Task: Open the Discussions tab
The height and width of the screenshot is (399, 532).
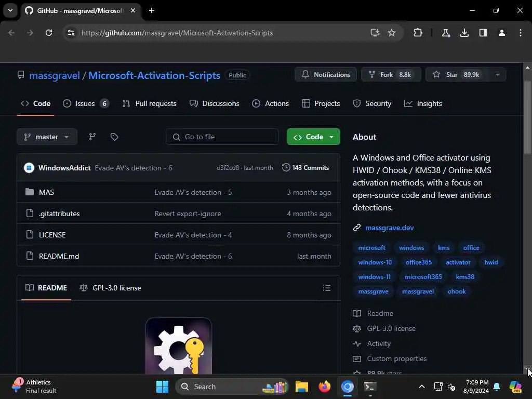Action: [214, 103]
